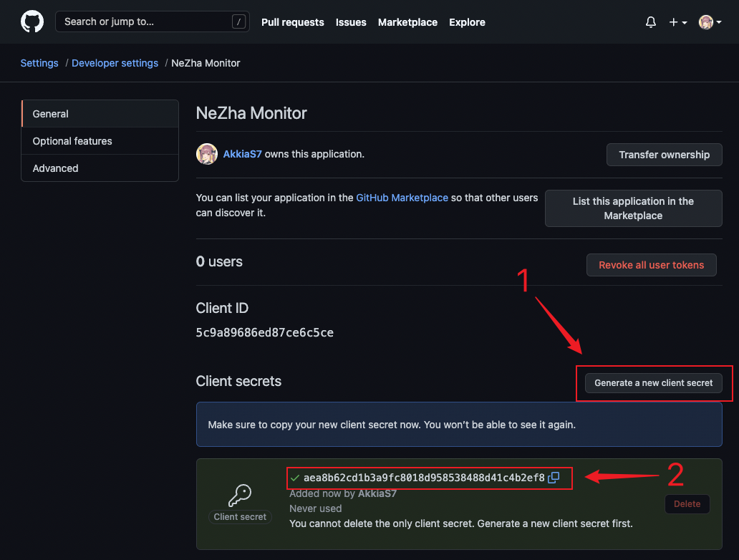Click the GitHub logo icon
The image size is (739, 560).
pyautogui.click(x=32, y=21)
